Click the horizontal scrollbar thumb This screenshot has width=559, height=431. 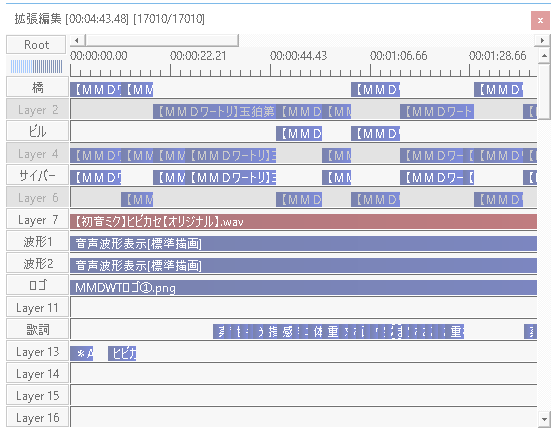[162, 40]
